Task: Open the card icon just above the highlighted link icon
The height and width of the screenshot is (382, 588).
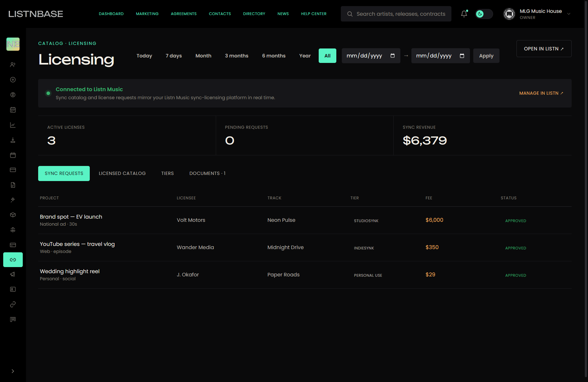Action: (x=13, y=245)
